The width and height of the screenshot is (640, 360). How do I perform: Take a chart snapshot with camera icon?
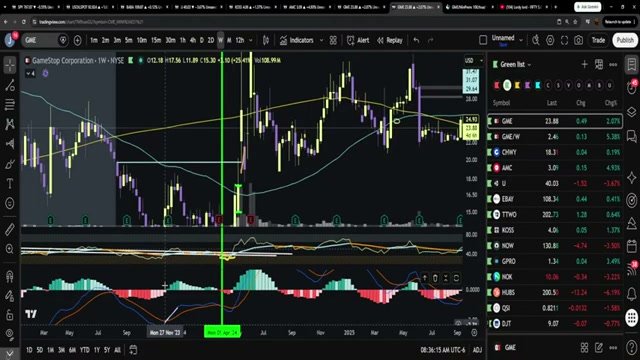[578, 40]
